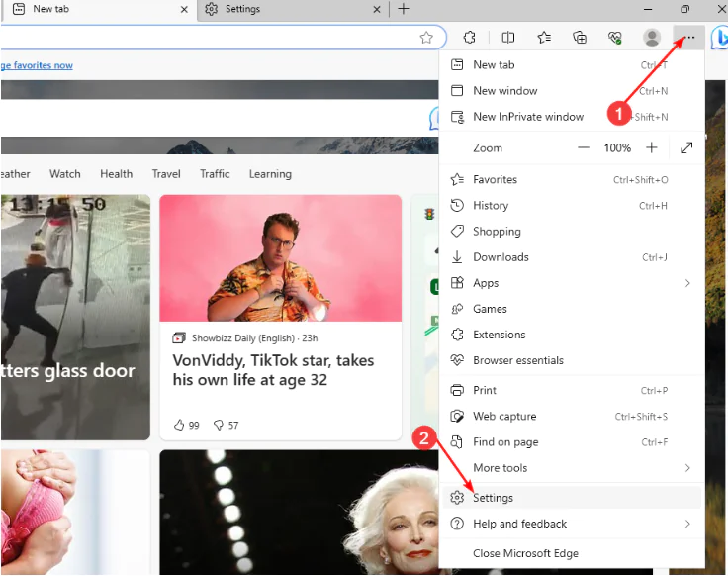Click the star icon in address bar

(x=426, y=38)
